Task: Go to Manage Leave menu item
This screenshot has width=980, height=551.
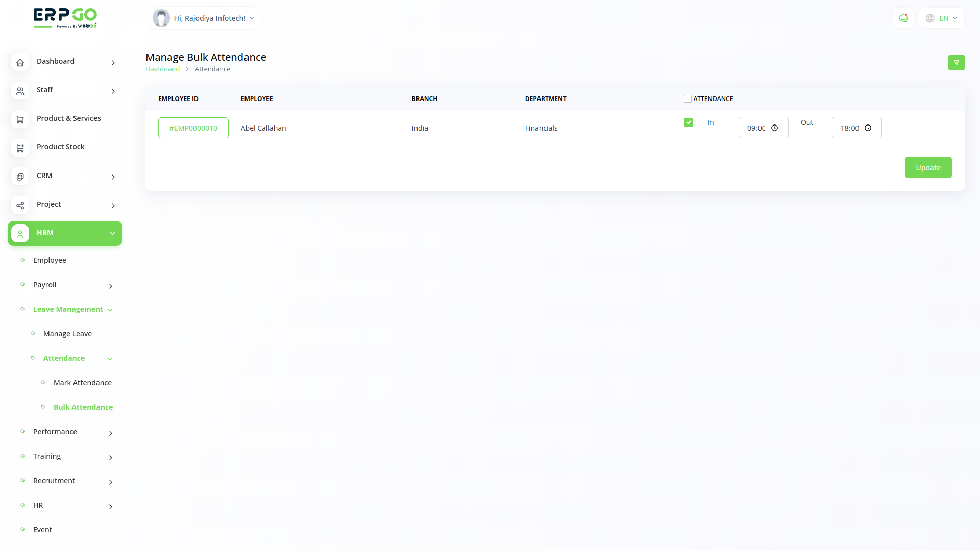Action: pos(67,334)
